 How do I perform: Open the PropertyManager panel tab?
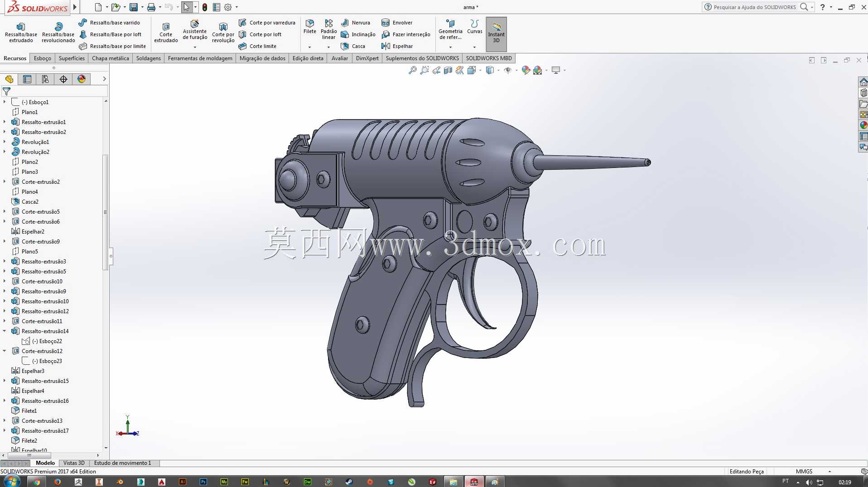click(27, 79)
